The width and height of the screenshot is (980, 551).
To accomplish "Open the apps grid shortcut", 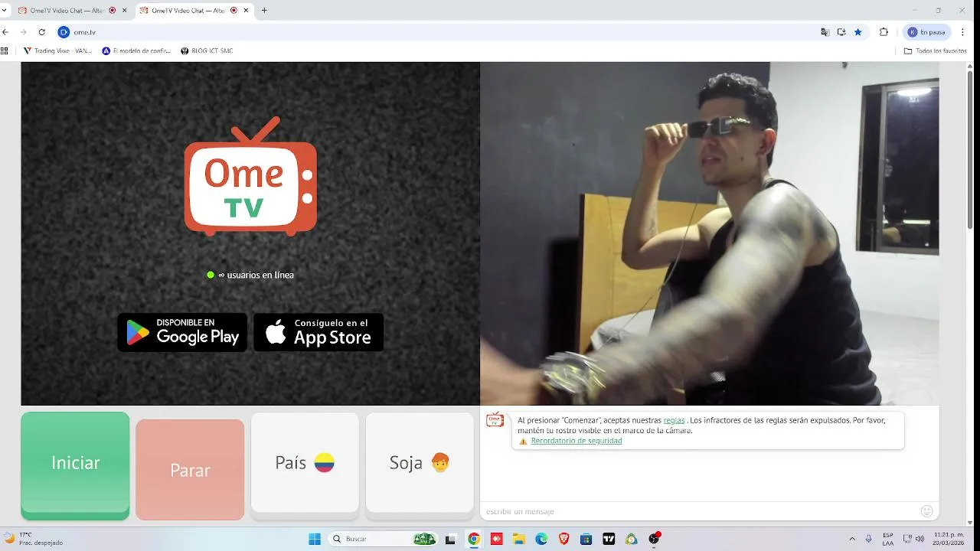I will tap(5, 51).
